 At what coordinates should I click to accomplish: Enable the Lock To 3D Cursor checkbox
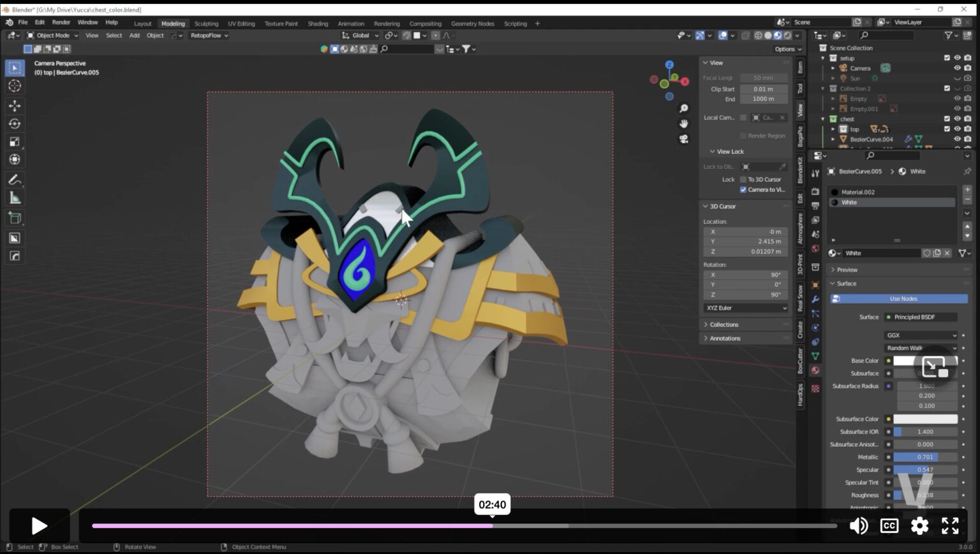point(743,180)
